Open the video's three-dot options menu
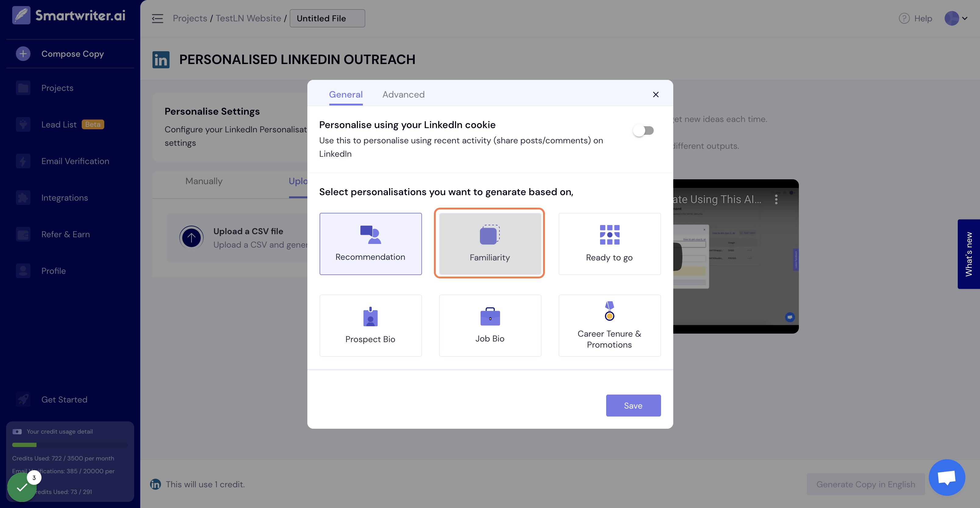This screenshot has height=508, width=980. 776,199
